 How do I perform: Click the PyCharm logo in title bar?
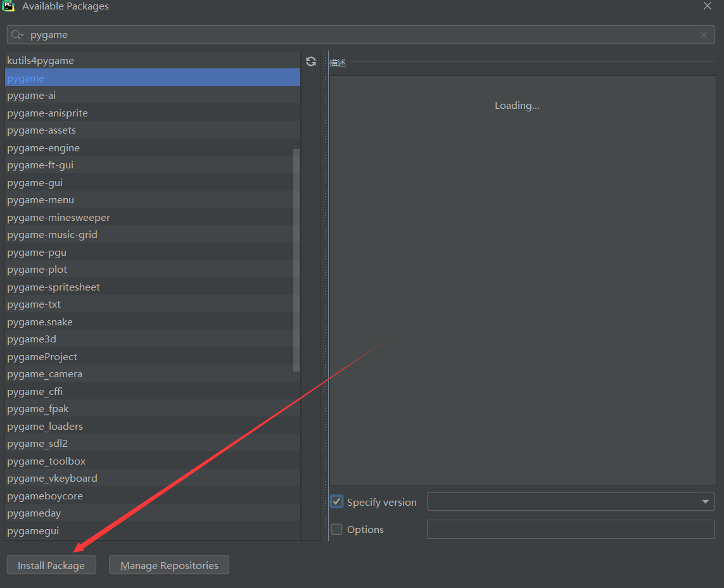pyautogui.click(x=8, y=6)
